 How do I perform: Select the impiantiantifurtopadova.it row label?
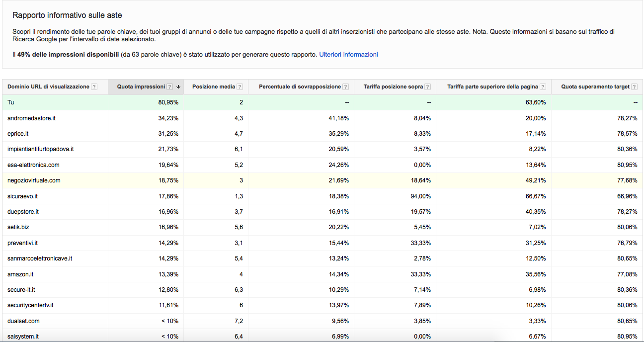coord(41,149)
